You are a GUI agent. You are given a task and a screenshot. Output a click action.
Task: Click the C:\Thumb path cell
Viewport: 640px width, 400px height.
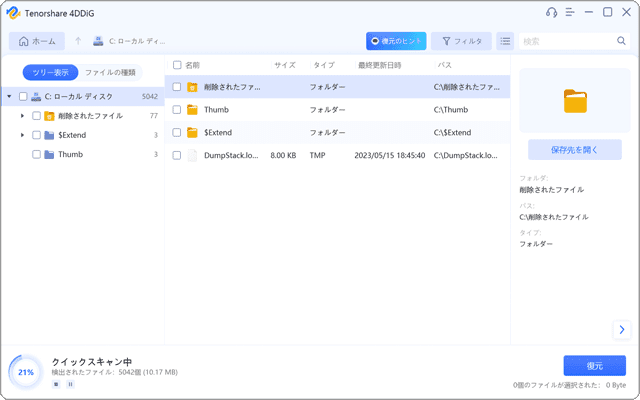[451, 109]
